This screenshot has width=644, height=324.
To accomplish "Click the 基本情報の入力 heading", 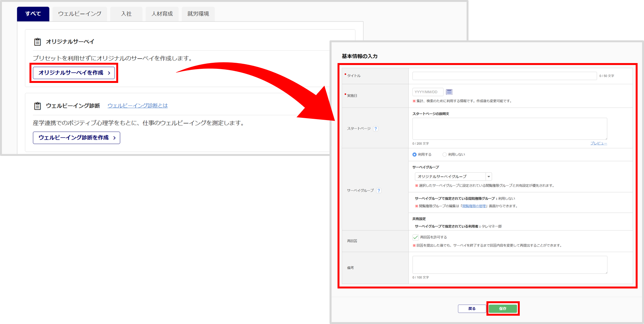I will pyautogui.click(x=360, y=56).
